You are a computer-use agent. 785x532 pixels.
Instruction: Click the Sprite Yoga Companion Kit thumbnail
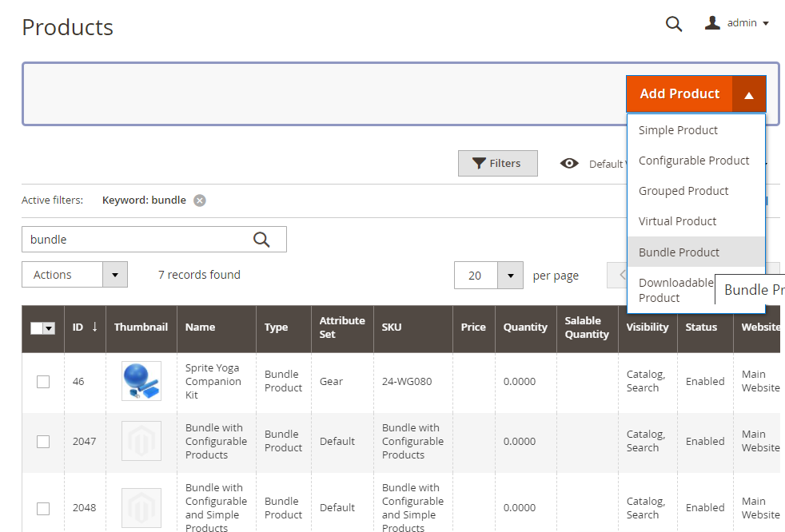(x=141, y=381)
